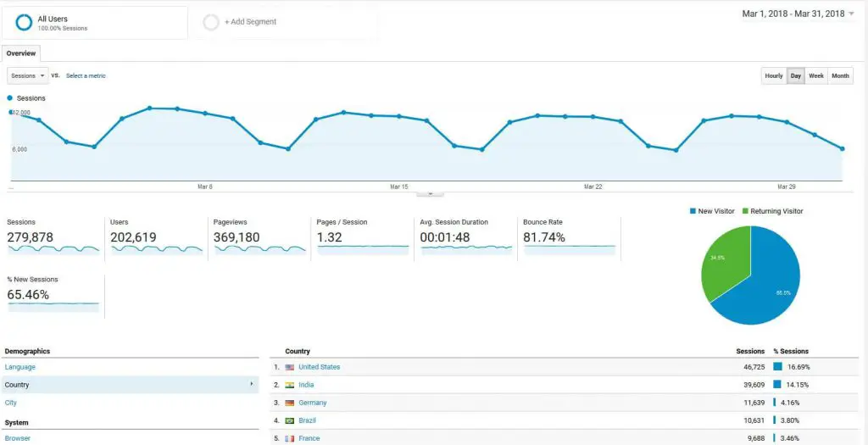Screen dimensions: 868x445
Task: Click the Pageviews 369,180 metric sparkline
Action: click(260, 249)
